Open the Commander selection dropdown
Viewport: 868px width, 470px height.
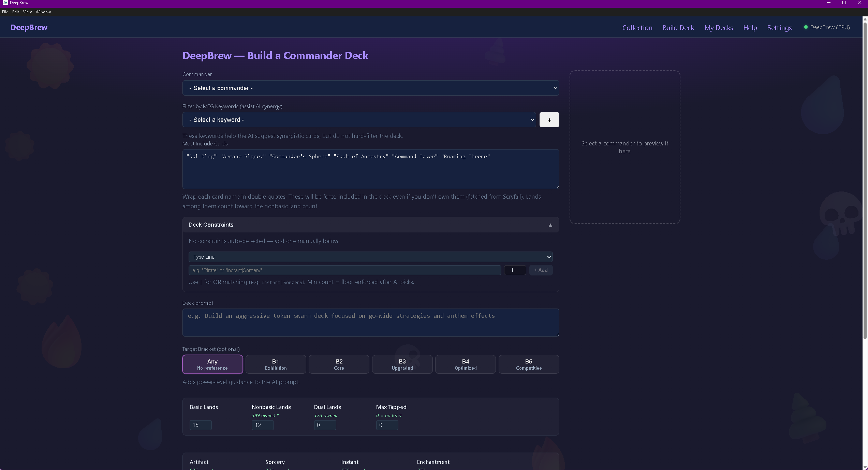371,88
